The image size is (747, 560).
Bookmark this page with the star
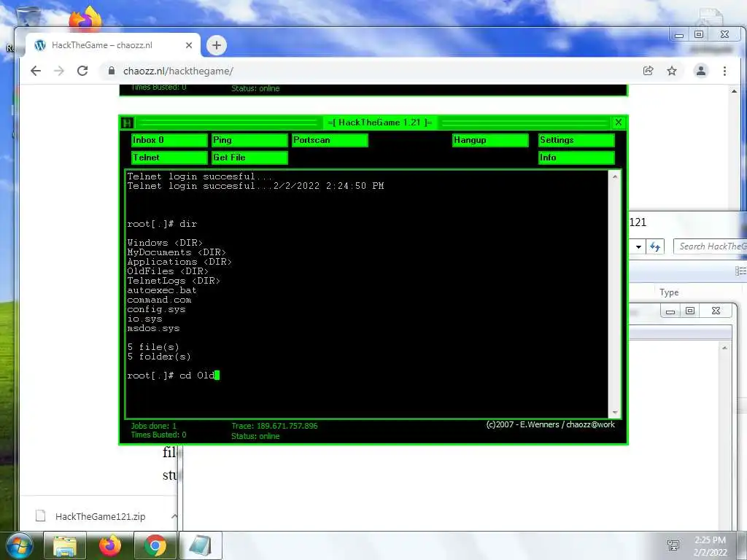coord(672,71)
